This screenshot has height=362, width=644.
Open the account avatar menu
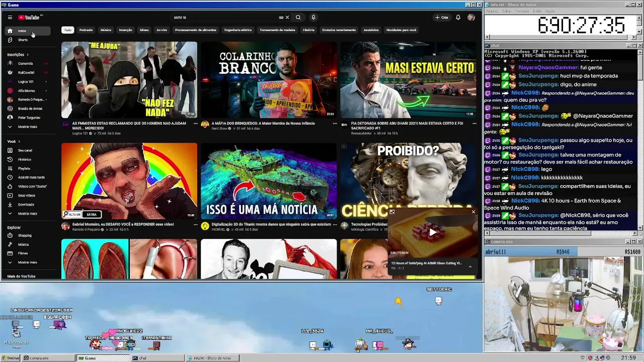(x=471, y=17)
